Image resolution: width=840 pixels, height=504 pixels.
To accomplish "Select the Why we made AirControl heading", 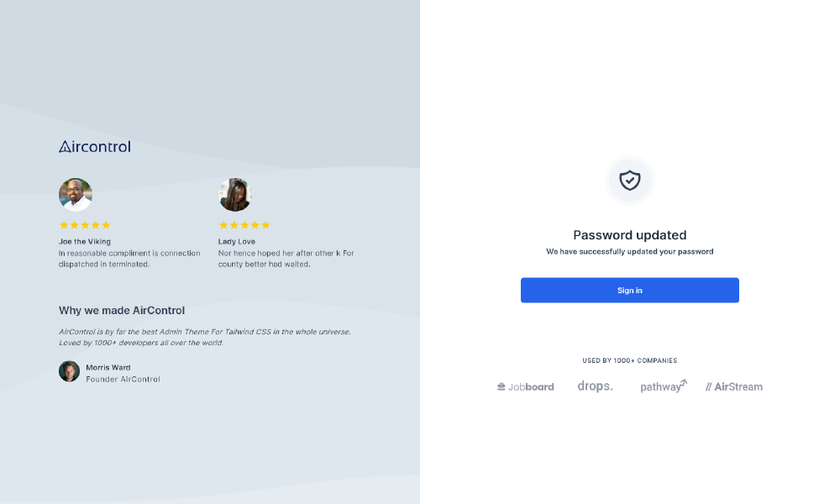I will coord(121,310).
